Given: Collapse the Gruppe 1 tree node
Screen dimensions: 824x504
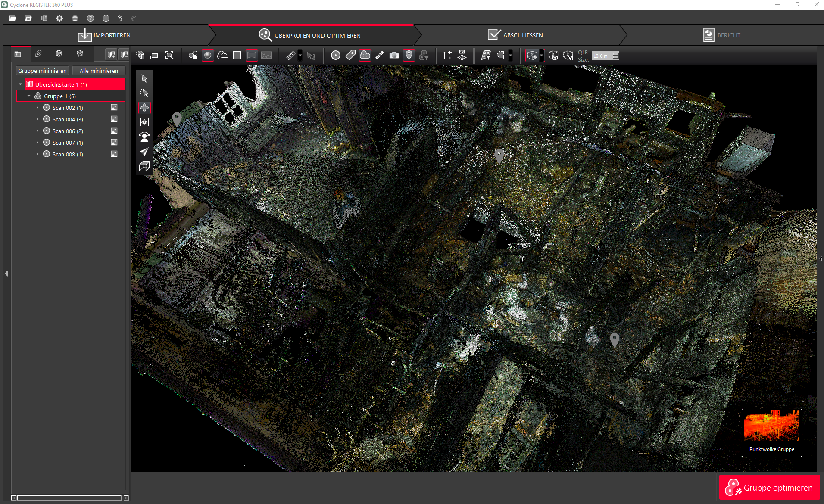Looking at the screenshot, I should click(x=29, y=96).
